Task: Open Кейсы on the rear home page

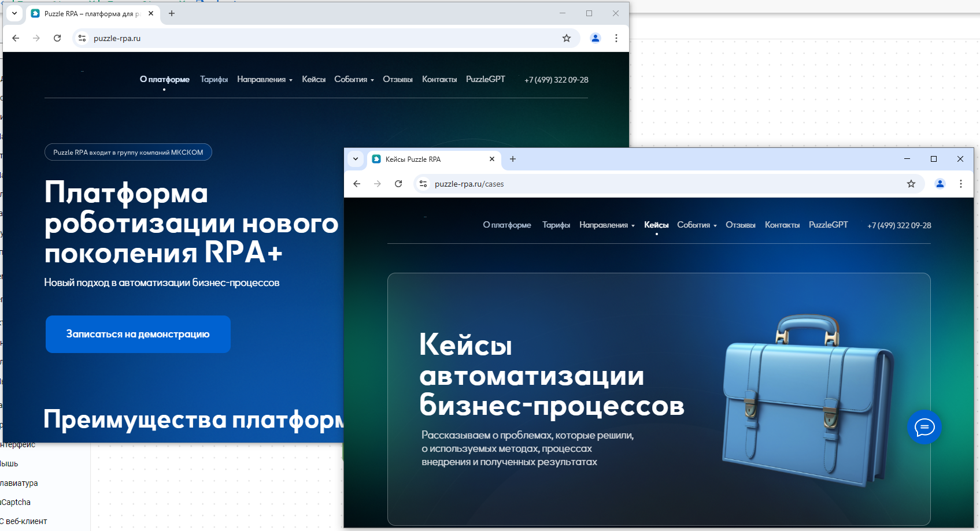Action: [x=314, y=79]
